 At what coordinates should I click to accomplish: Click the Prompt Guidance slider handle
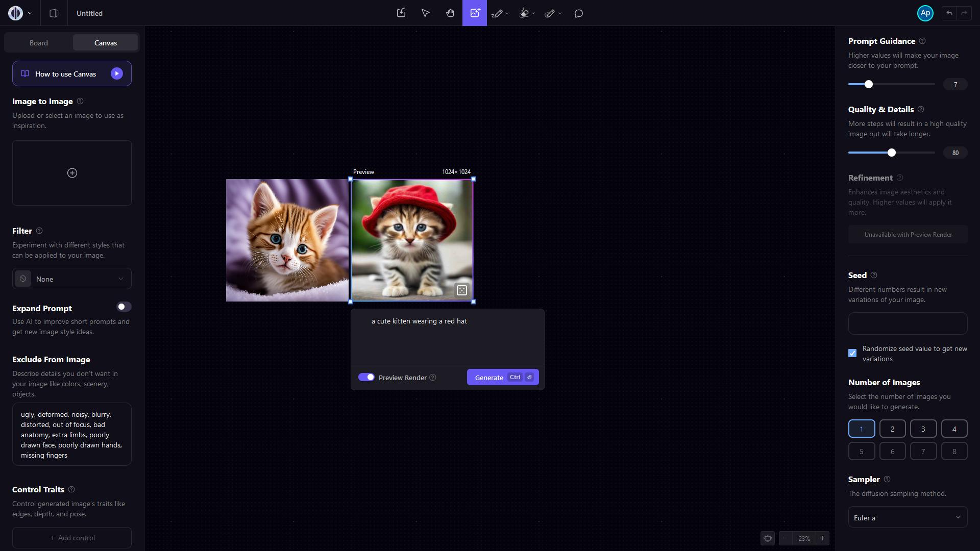(x=869, y=84)
